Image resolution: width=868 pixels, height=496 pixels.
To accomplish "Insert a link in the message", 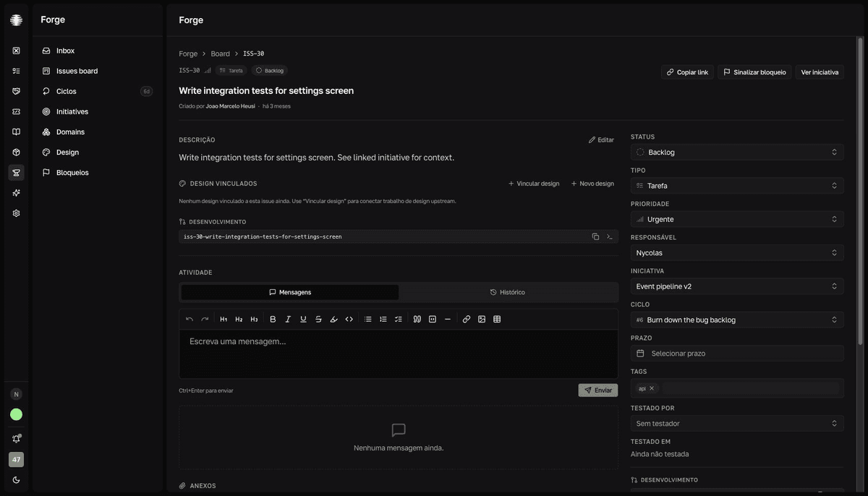I will [467, 319].
